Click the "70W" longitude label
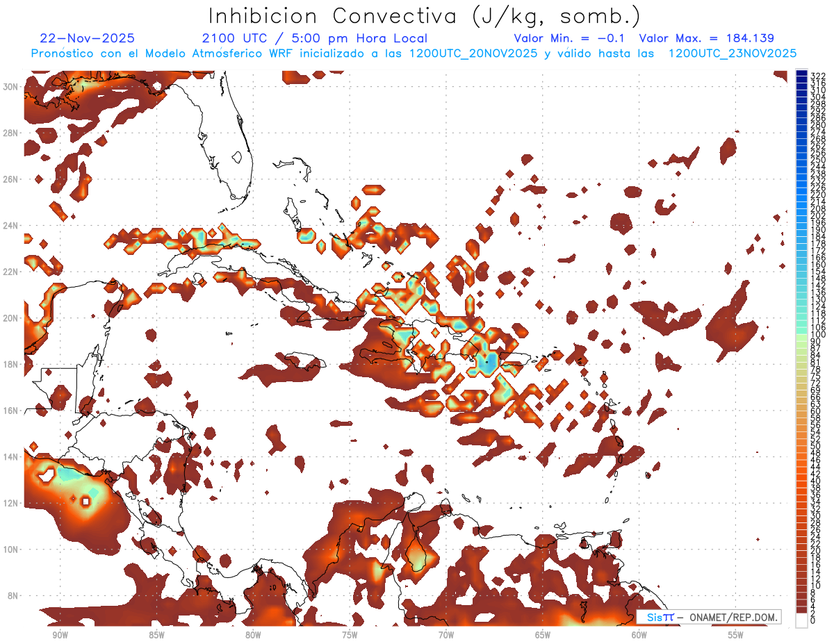Image resolution: width=834 pixels, height=644 pixels. pyautogui.click(x=446, y=635)
